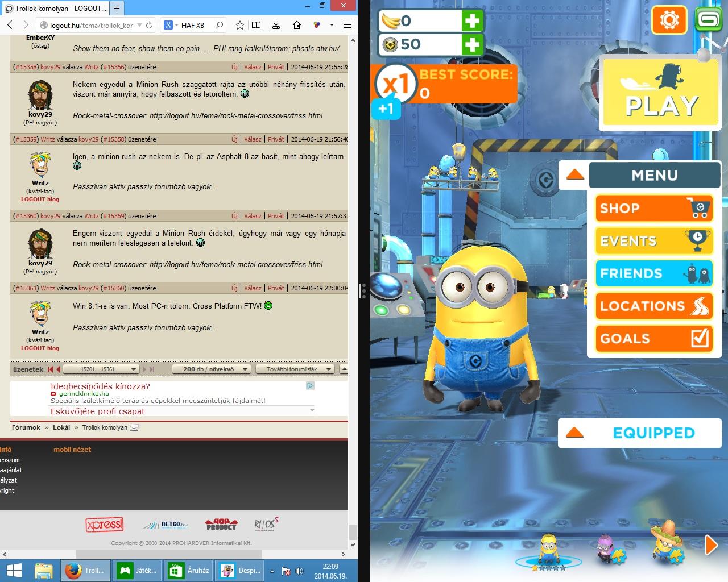Switch to Játék app in taskbar
Viewport: 728px width, 582px height.
click(138, 571)
